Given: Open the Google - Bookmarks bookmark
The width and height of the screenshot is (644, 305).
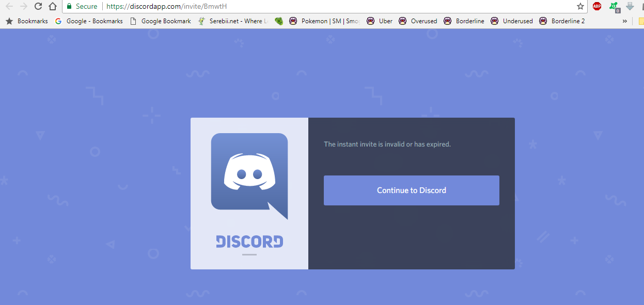Looking at the screenshot, I should [89, 21].
